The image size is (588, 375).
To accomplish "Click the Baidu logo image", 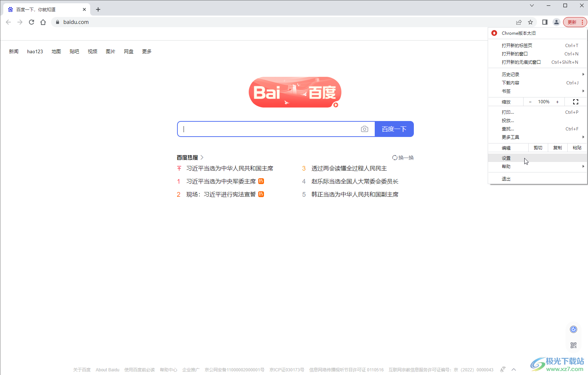I will pyautogui.click(x=295, y=92).
